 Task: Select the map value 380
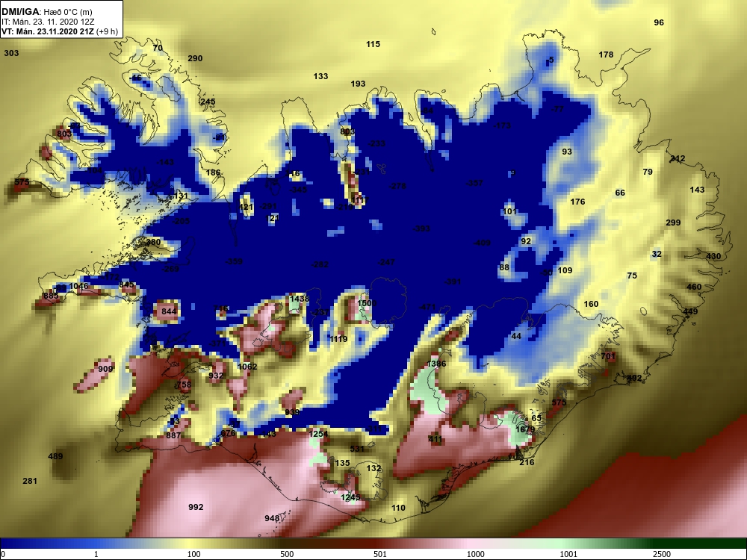pos(153,243)
